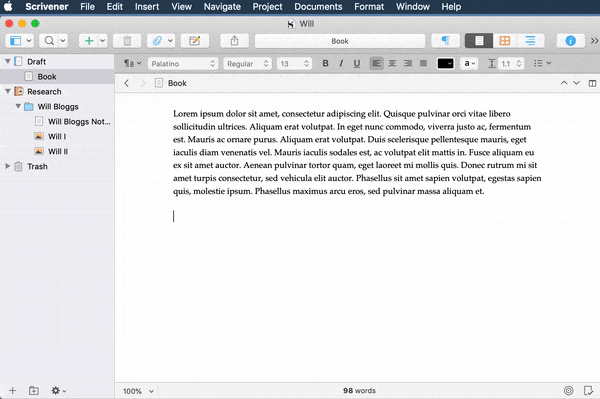
Task: Open binder gear actions menu
Action: pos(59,391)
